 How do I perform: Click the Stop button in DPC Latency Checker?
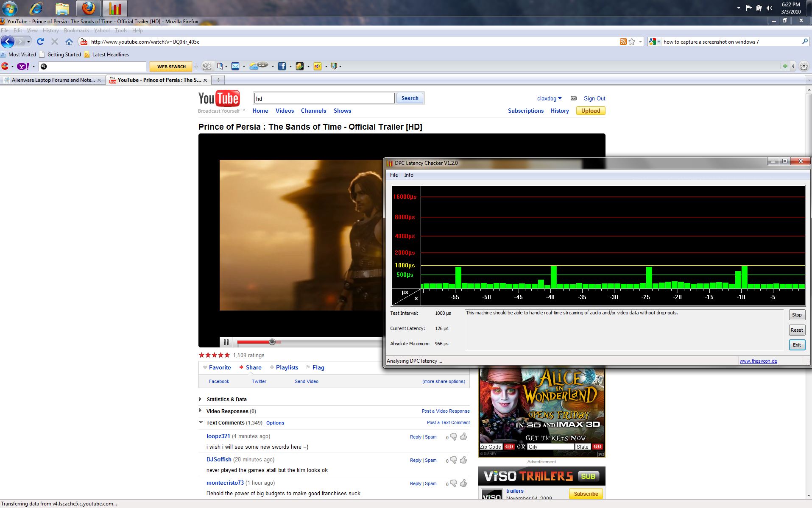coord(797,315)
